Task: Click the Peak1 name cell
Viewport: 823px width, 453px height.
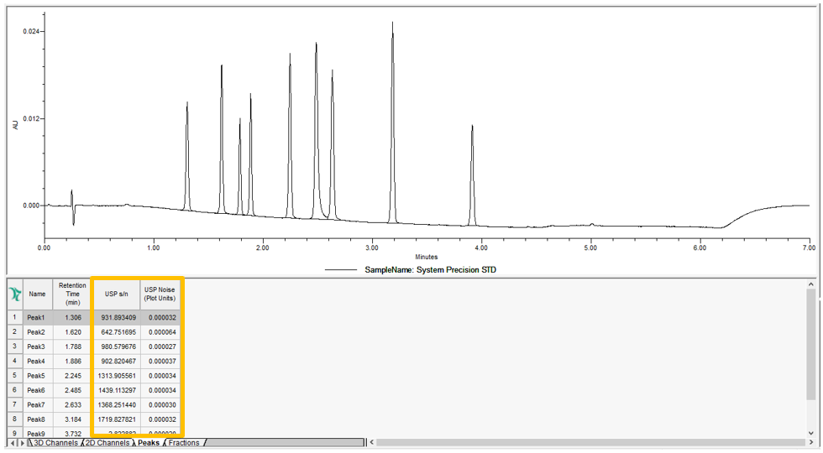Action: pyautogui.click(x=37, y=318)
